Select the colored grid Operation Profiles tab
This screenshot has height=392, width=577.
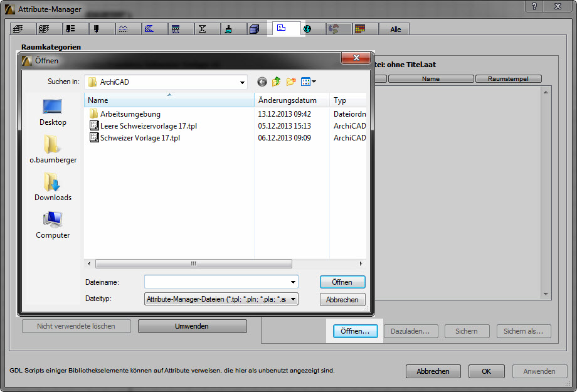click(360, 29)
